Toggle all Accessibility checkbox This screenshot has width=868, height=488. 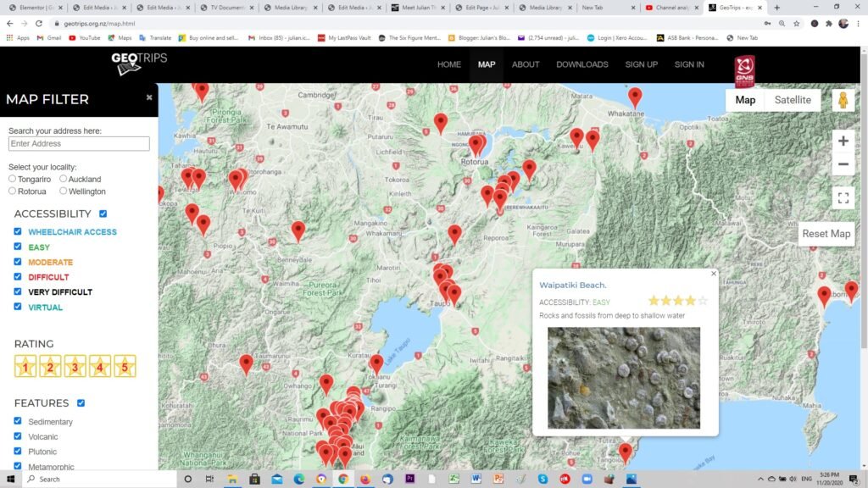coord(103,213)
